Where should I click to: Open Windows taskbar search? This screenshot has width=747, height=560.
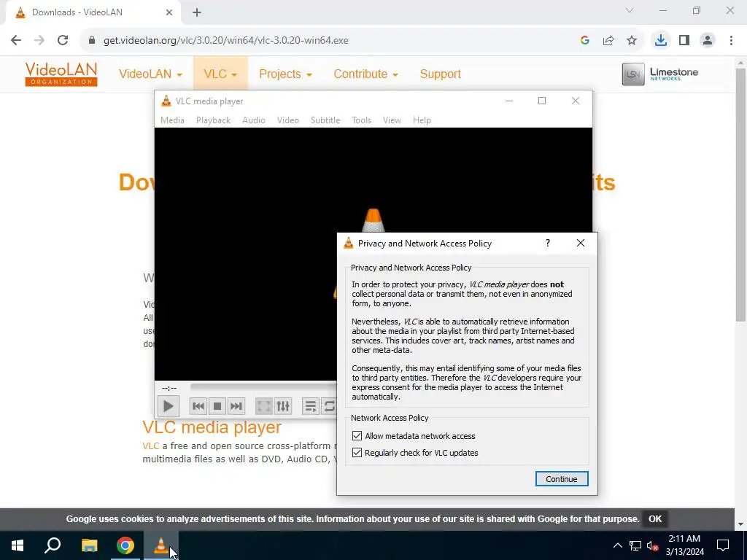point(53,545)
